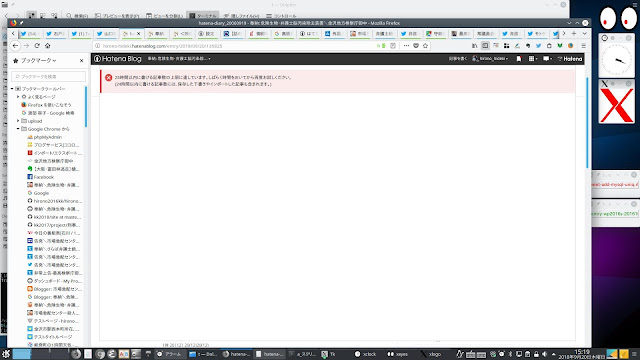Open blog title dropdown in Hatena header
The image size is (640, 360).
(x=179, y=59)
